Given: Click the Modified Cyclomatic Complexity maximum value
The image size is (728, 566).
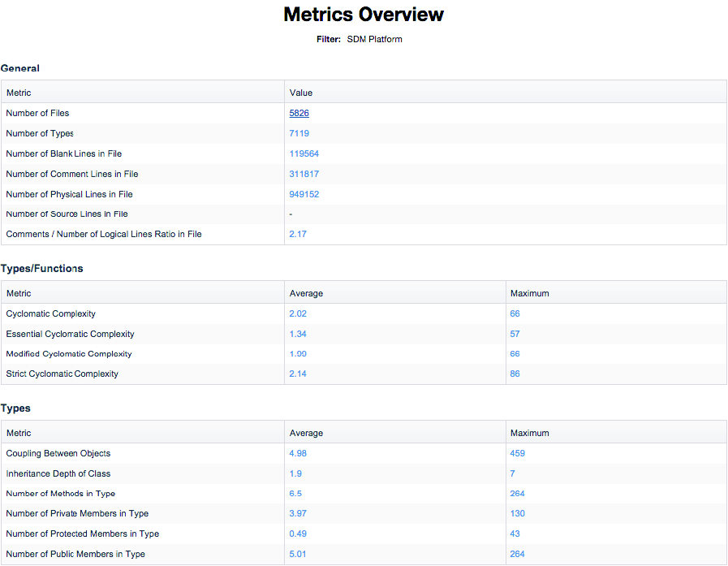Looking at the screenshot, I should coord(515,353).
